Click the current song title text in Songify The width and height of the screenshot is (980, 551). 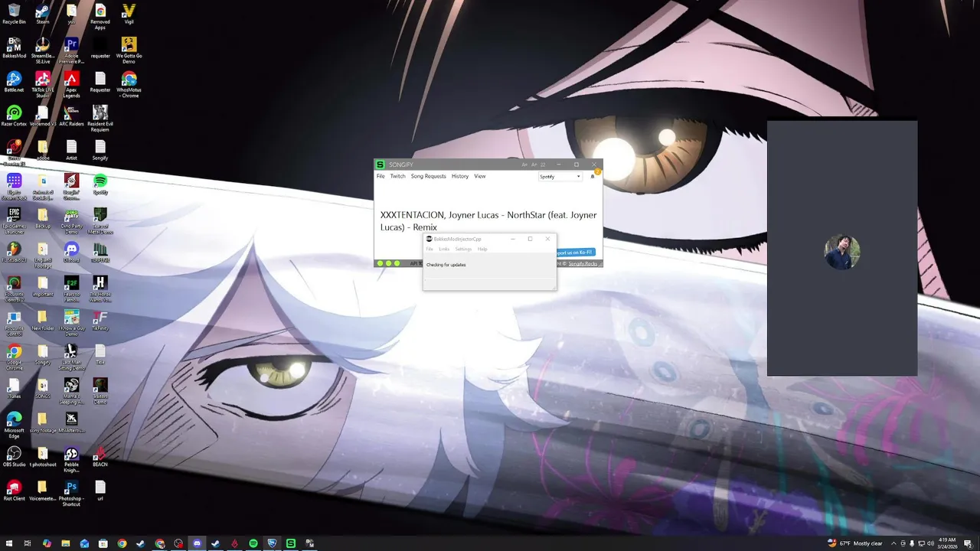coord(488,221)
